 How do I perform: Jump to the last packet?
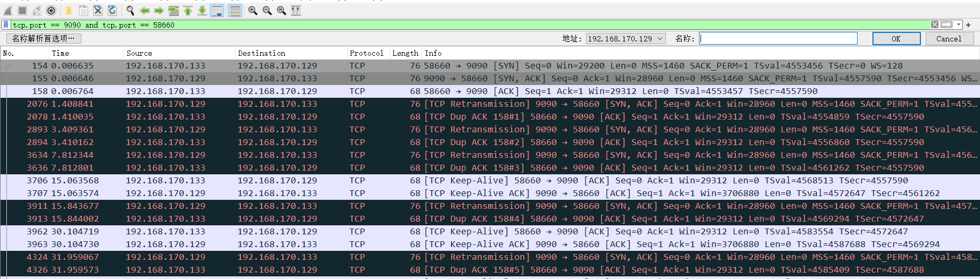tap(202, 10)
